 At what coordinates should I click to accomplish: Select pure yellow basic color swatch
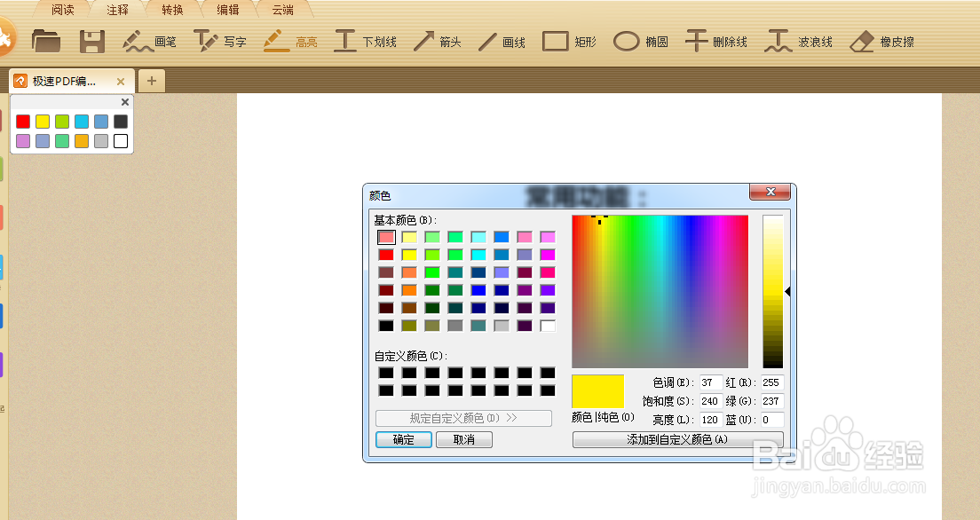(x=409, y=255)
